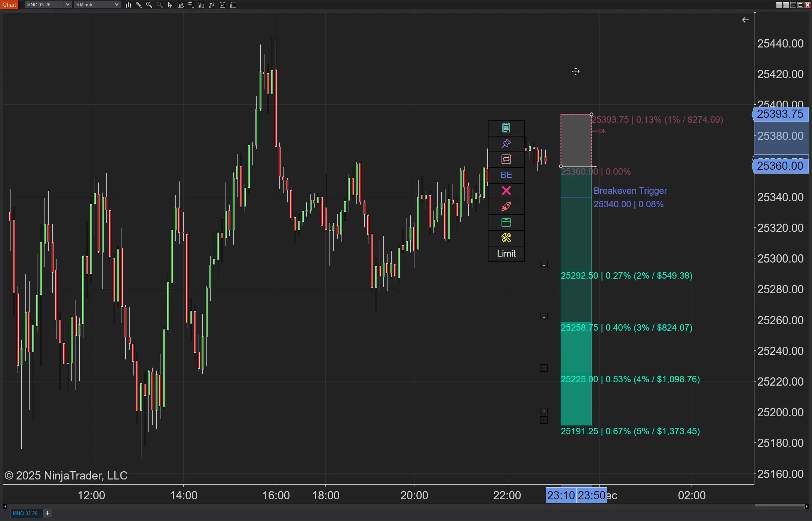
Task: Open the yellow tools settings icon
Action: point(506,238)
